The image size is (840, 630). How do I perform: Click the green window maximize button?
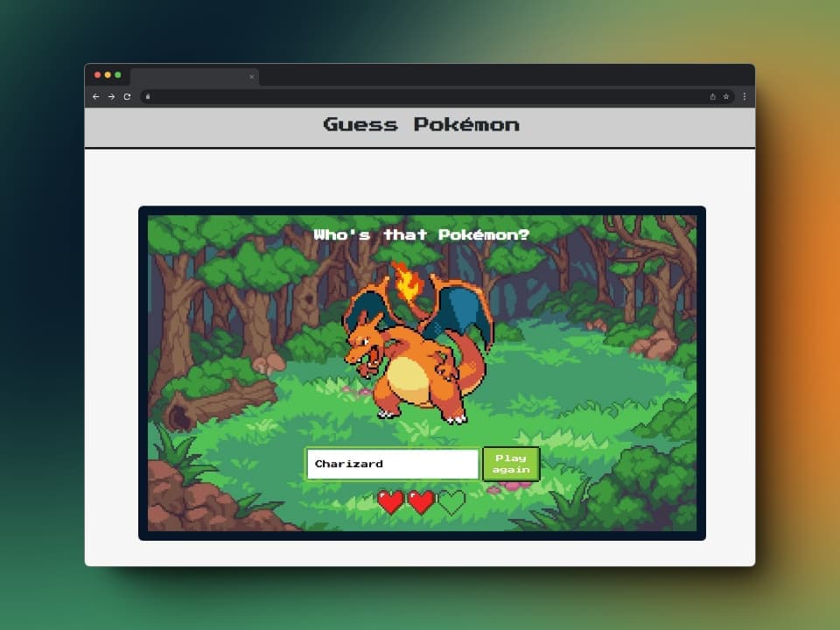click(x=118, y=75)
